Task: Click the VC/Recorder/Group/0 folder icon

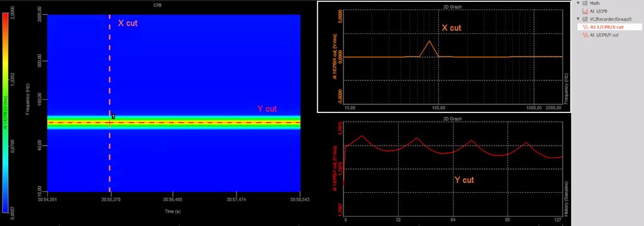Action: coord(584,19)
